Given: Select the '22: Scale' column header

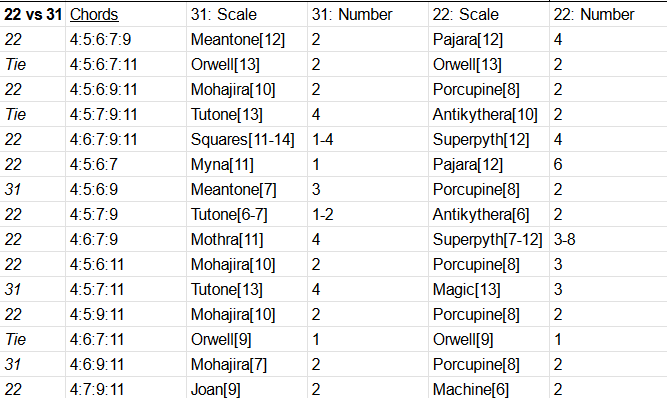Looking at the screenshot, I should pyautogui.click(x=489, y=14).
